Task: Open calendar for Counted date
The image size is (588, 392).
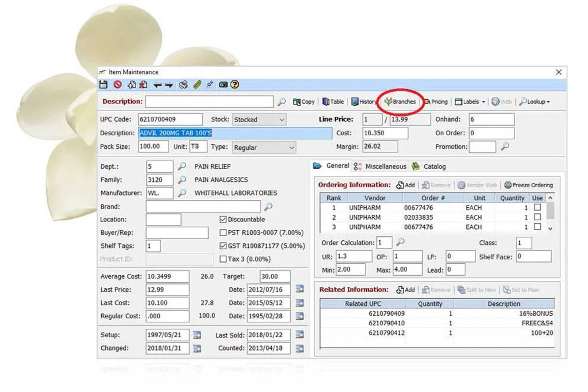Action: click(300, 348)
